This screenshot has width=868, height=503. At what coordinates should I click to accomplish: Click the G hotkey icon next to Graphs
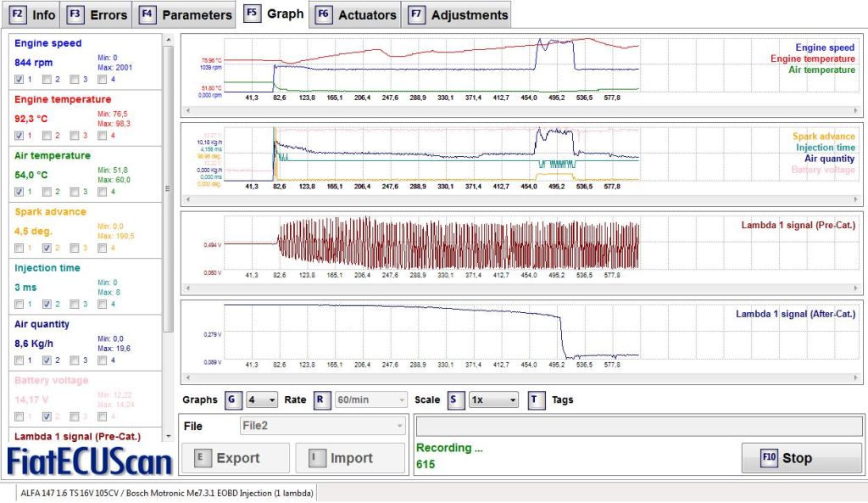(x=233, y=400)
